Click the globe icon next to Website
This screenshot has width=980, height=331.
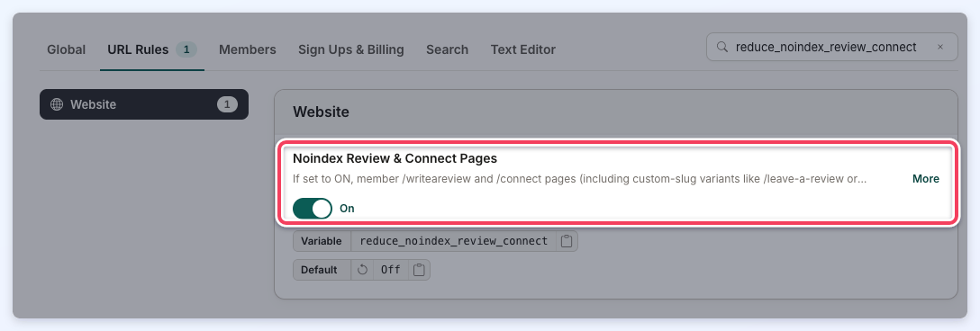click(x=57, y=104)
